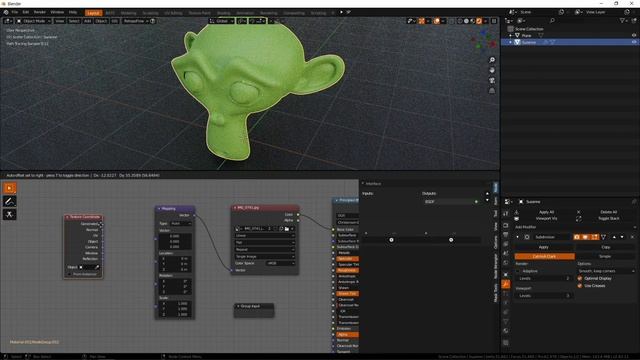Click Copy button on Subdivision modifier
Screen dimensions: 640x360
(x=606, y=247)
